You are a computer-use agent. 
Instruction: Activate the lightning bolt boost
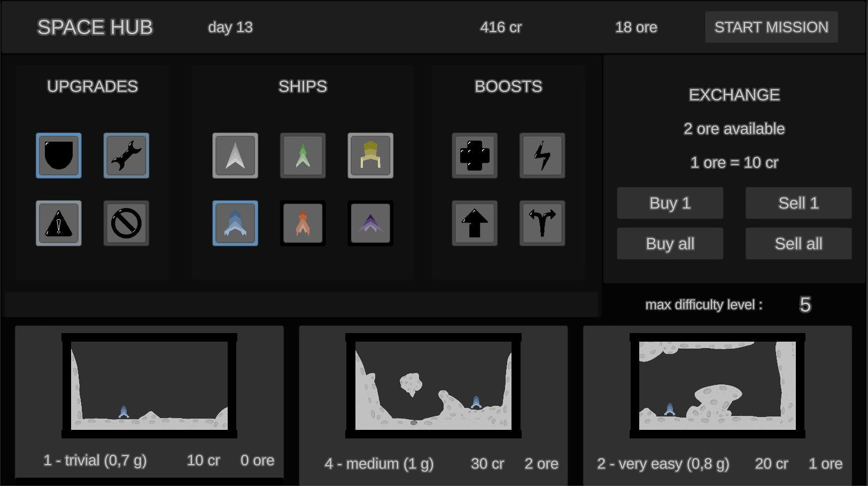point(542,156)
